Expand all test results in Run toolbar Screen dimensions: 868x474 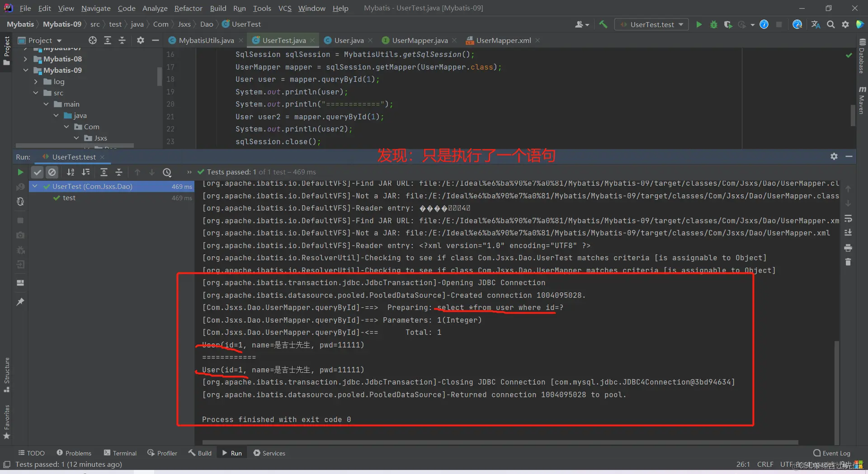tap(104, 172)
